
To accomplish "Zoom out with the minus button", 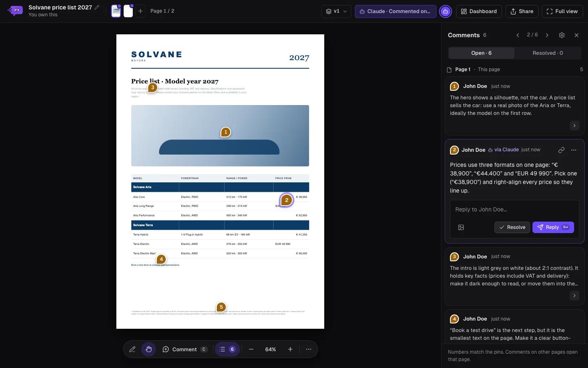I will coord(251,349).
